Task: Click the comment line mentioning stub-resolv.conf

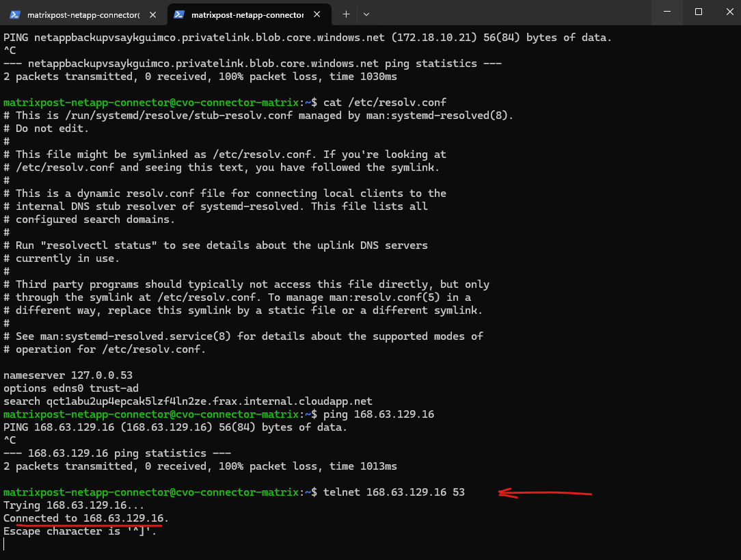Action: point(258,116)
